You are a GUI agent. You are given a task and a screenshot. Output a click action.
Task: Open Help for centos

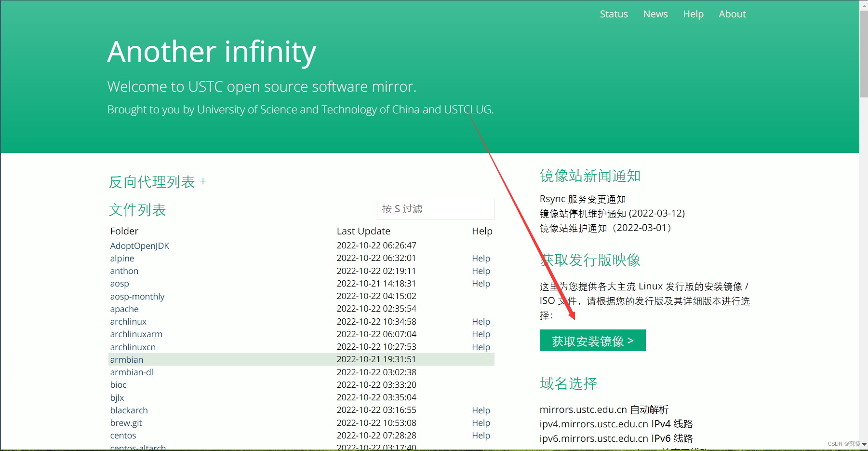[481, 435]
